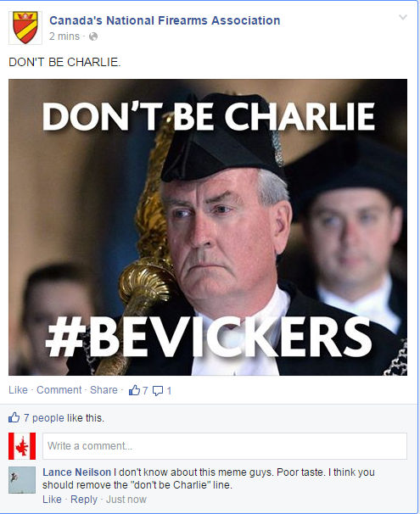Click the speech bubble comment count icon
Image resolution: width=420 pixels, height=514 pixels.
point(158,391)
